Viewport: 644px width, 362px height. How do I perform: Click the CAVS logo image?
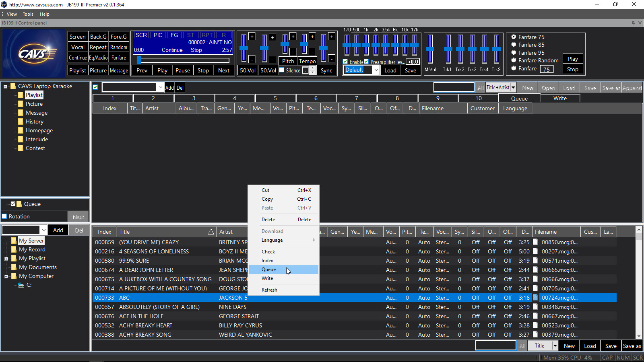33,53
